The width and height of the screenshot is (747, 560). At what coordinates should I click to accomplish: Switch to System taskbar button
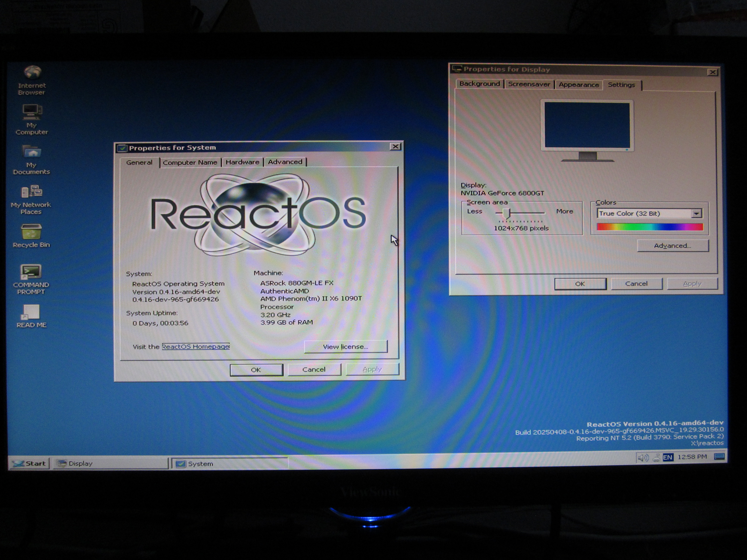230,464
